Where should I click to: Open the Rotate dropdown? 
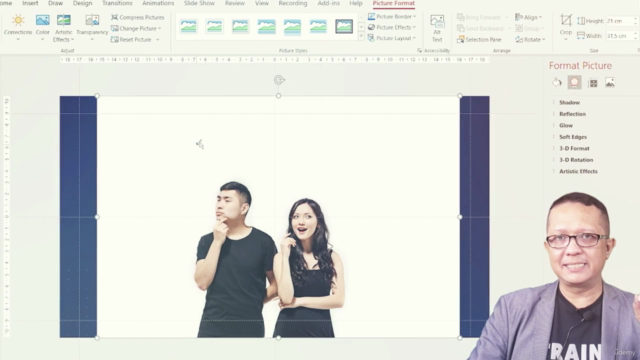530,40
